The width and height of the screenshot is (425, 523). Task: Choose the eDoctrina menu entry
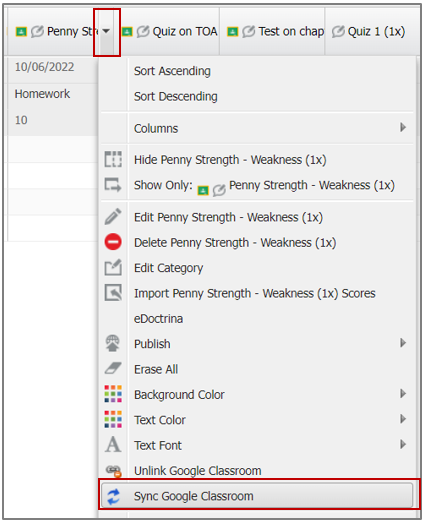click(x=158, y=319)
